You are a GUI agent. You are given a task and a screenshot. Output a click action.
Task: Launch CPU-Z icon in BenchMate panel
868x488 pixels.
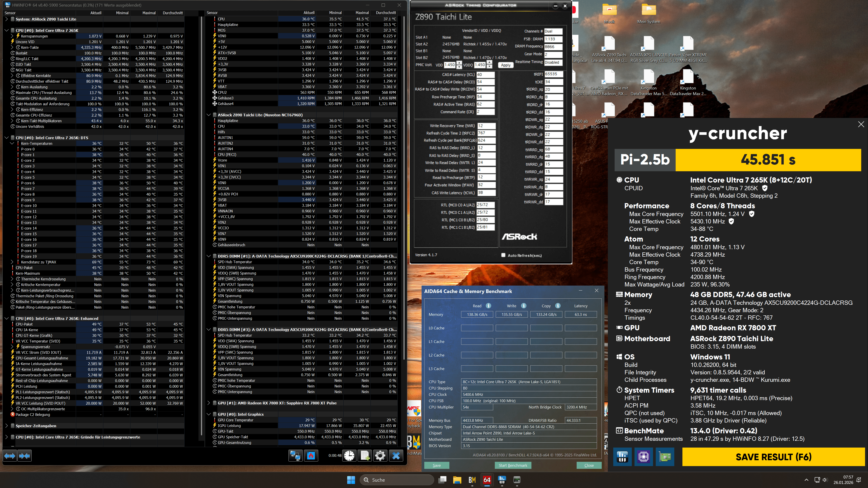(643, 457)
